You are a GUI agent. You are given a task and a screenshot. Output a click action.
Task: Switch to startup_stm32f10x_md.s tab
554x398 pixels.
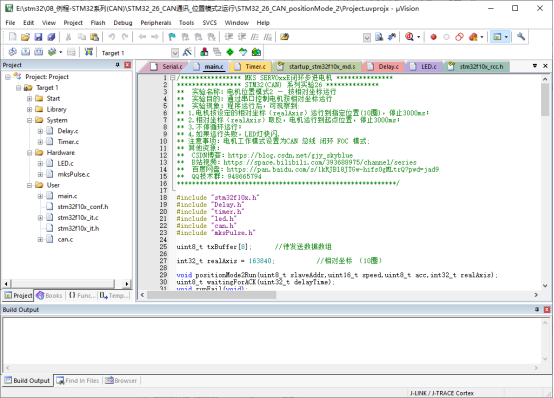pyautogui.click(x=317, y=66)
